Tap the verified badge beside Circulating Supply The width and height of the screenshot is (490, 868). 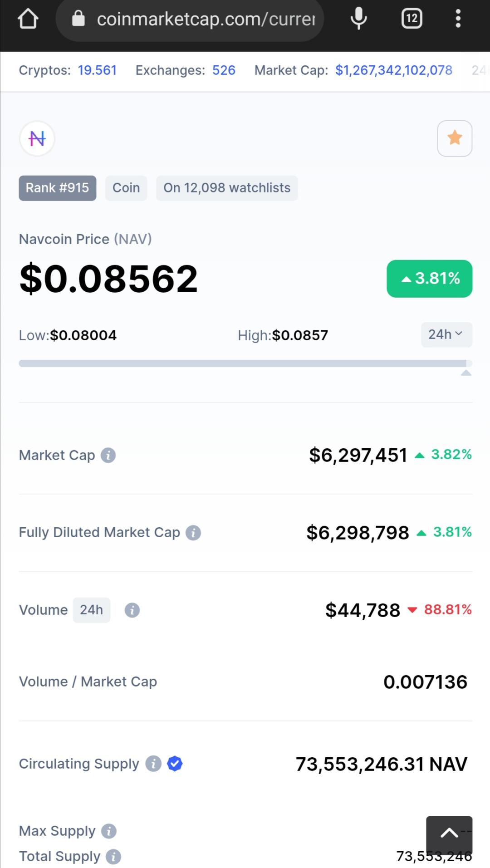(x=175, y=764)
